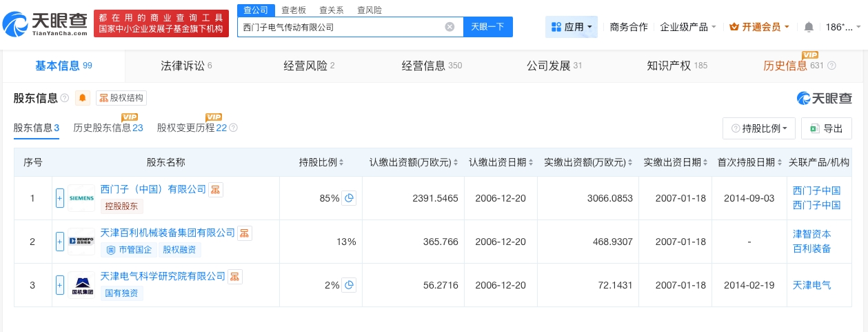Select the 历史股东信息 23 sub-tab
This screenshot has height=332, width=868.
108,128
